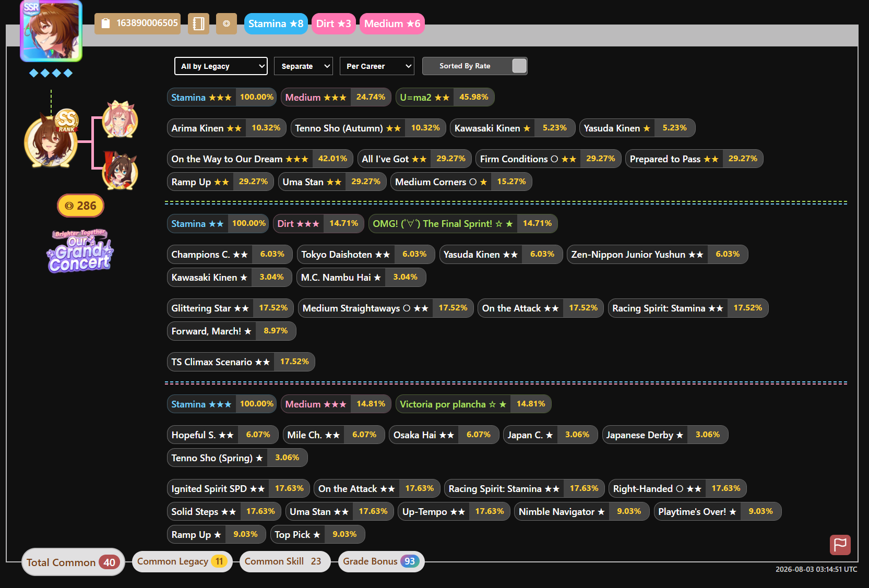This screenshot has height=588, width=869.
Task: Click the red flag report icon
Action: tap(840, 545)
